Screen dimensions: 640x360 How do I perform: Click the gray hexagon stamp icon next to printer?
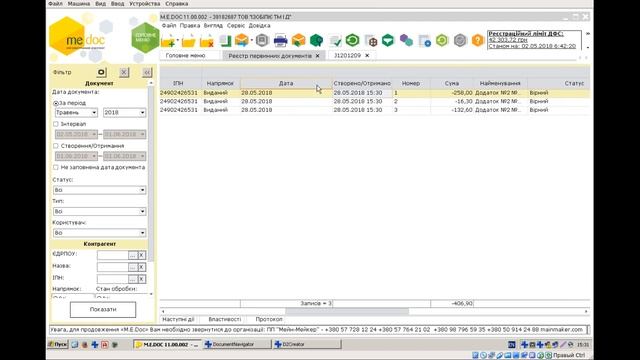pos(262,40)
